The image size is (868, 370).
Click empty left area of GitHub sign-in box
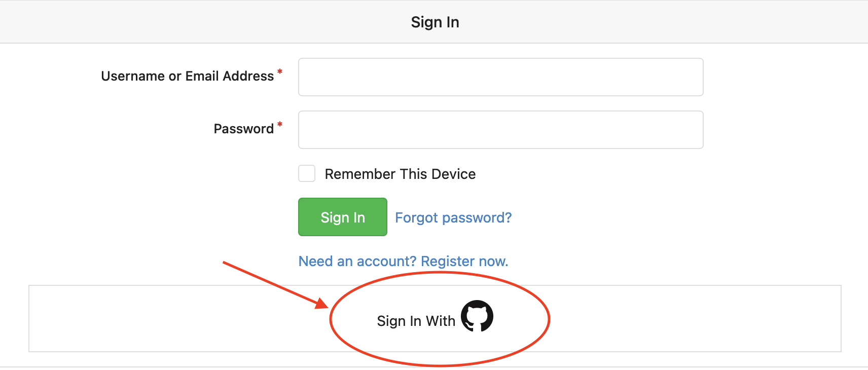[x=152, y=318]
